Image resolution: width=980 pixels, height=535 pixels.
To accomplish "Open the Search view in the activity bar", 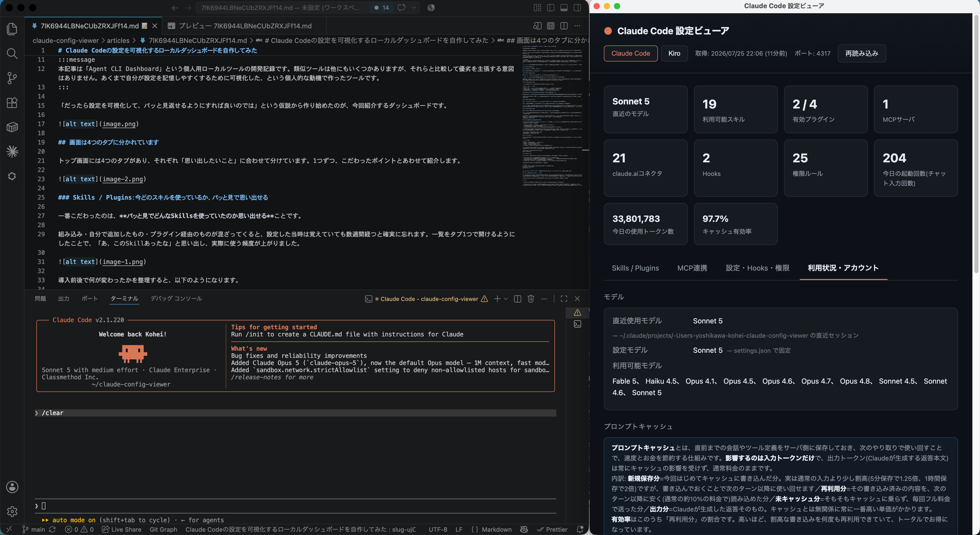I will pyautogui.click(x=12, y=54).
